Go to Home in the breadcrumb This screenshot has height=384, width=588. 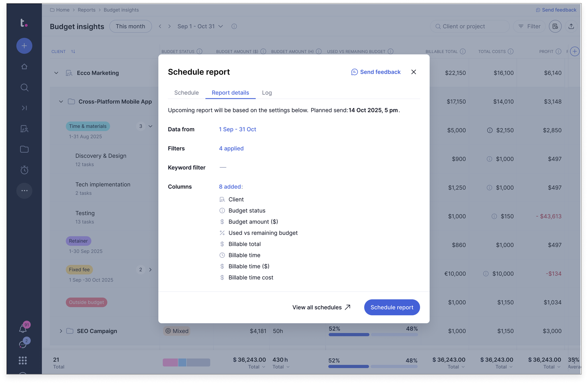click(60, 10)
